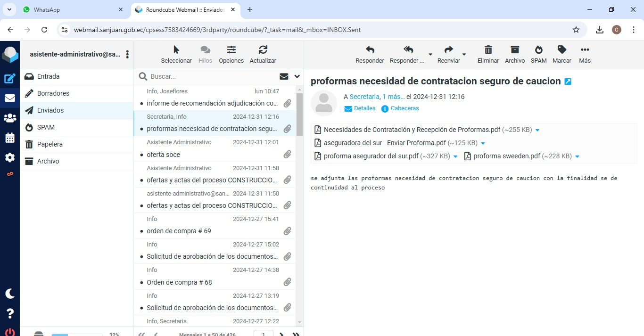Toggle Seleccionar selection mode
Viewport: 644px width, 336px height.
176,50
